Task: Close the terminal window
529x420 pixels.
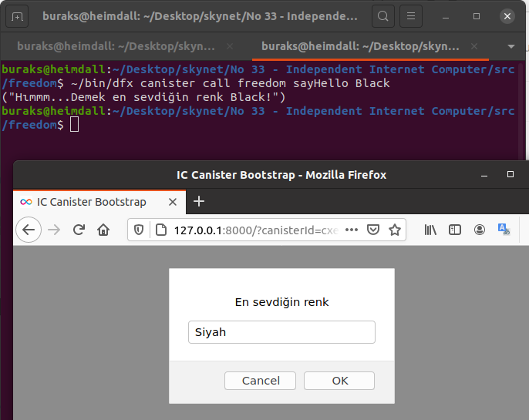Action: 507,16
